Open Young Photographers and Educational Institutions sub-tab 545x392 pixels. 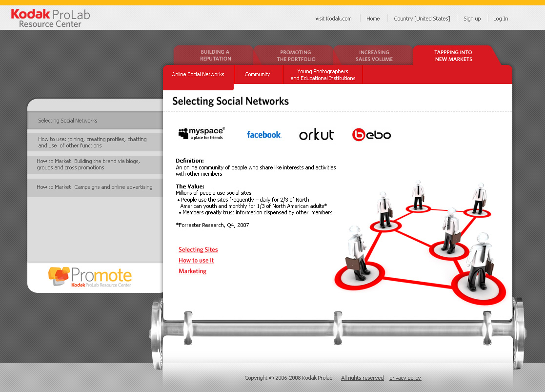pyautogui.click(x=323, y=75)
